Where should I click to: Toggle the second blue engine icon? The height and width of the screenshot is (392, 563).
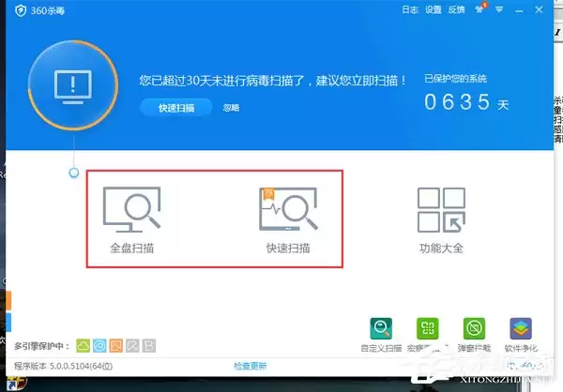pos(99,346)
